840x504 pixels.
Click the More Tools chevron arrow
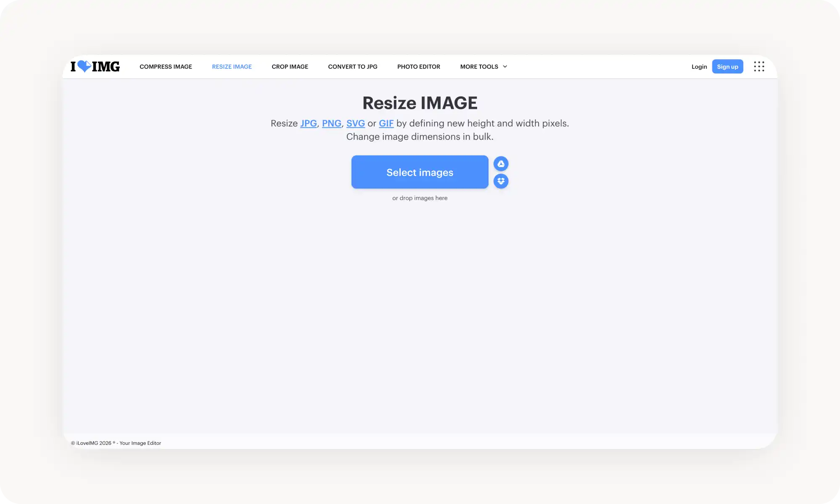click(504, 66)
